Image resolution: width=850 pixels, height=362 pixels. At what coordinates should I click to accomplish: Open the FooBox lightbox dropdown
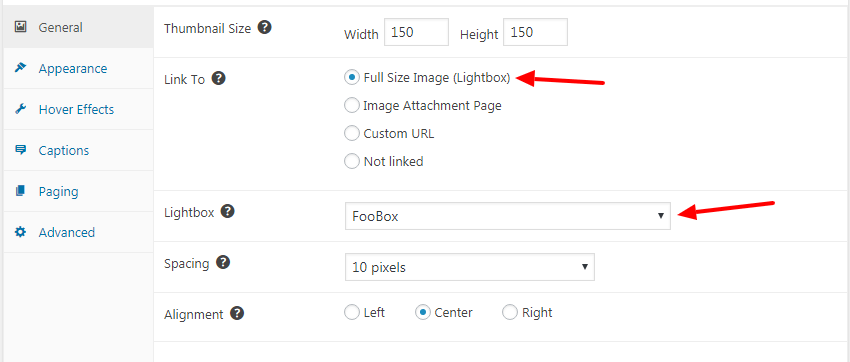coord(507,216)
